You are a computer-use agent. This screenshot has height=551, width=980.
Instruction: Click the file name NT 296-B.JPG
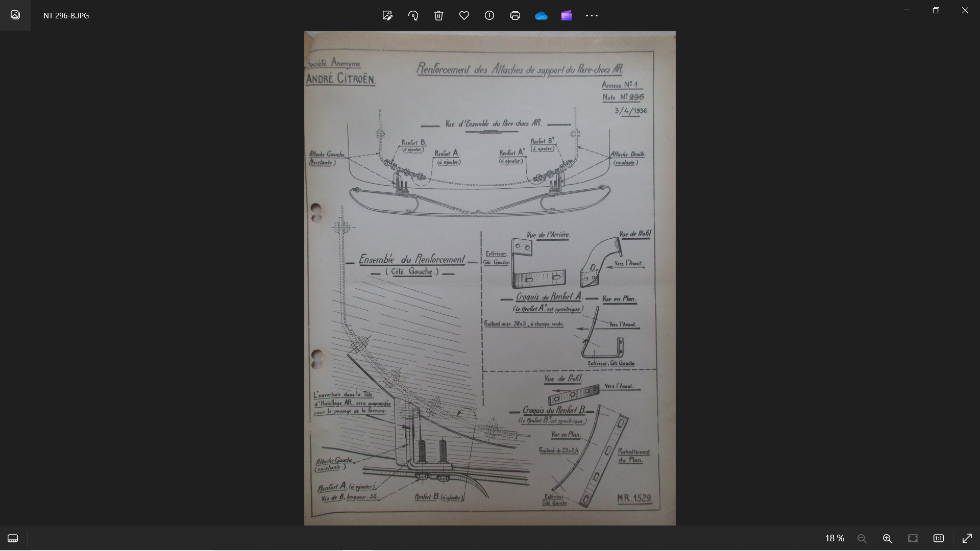pos(66,15)
